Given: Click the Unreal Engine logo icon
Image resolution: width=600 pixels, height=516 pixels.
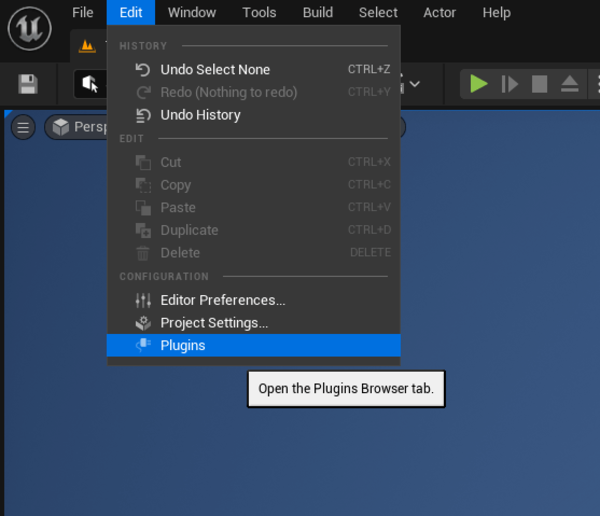Looking at the screenshot, I should pyautogui.click(x=29, y=29).
